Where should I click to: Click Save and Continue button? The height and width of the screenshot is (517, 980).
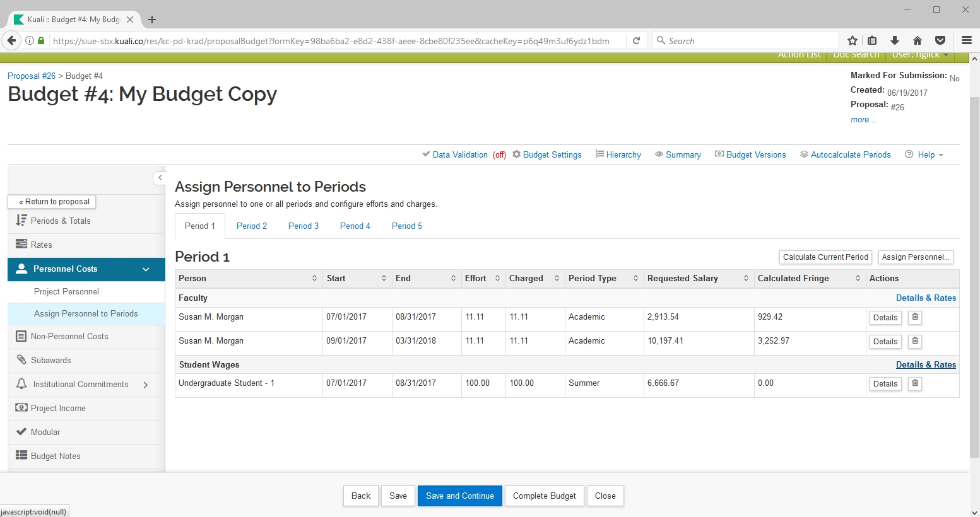pyautogui.click(x=459, y=496)
